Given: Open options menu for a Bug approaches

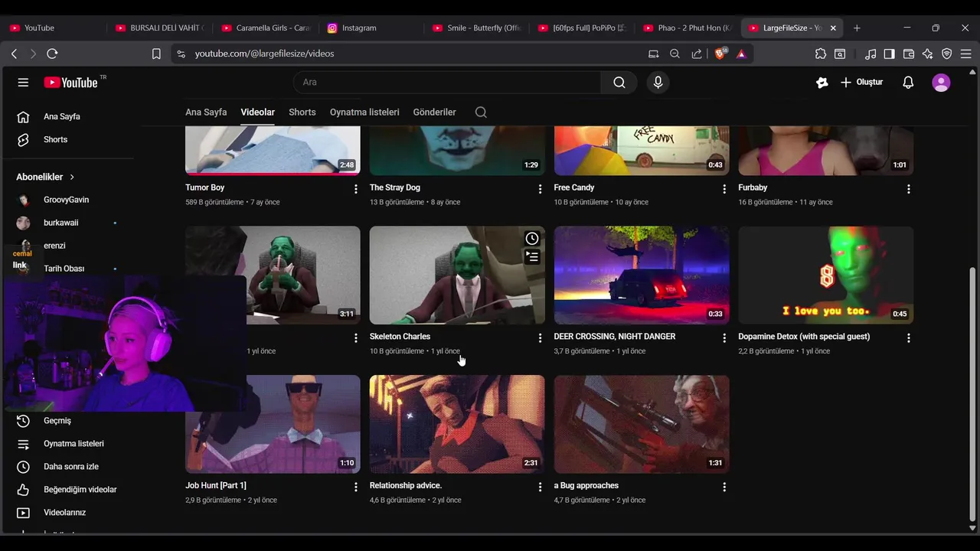Looking at the screenshot, I should [724, 487].
